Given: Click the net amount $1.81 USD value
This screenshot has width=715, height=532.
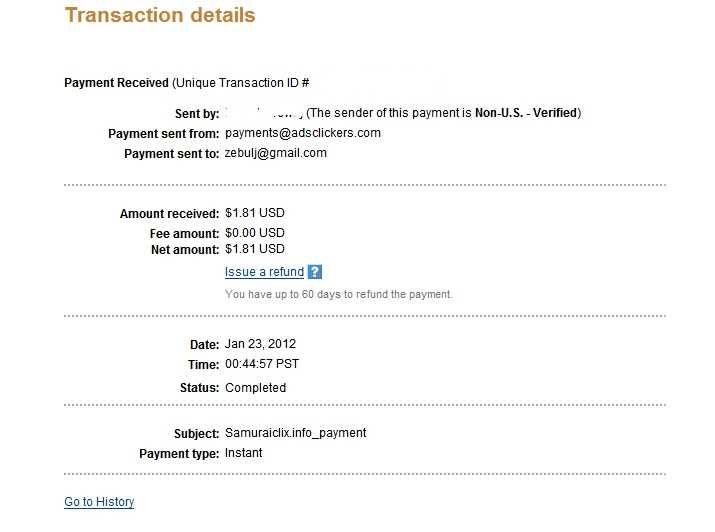Looking at the screenshot, I should (x=254, y=249).
